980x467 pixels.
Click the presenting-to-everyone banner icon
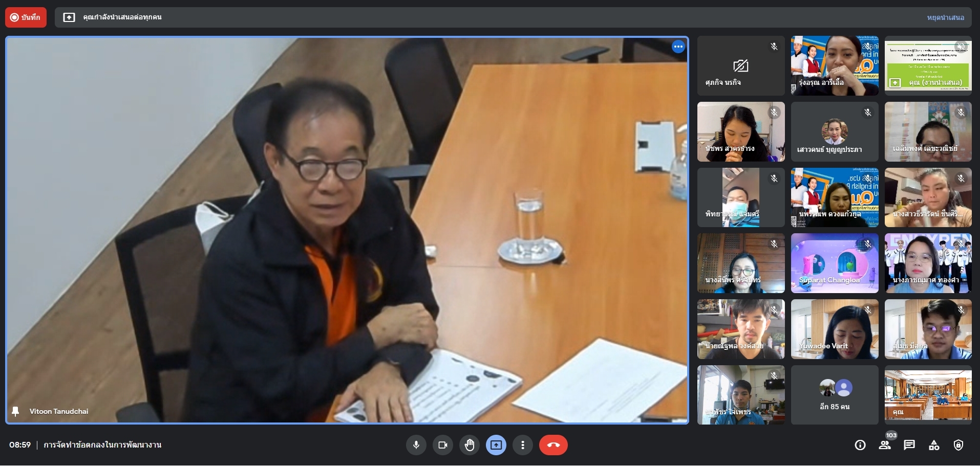click(x=69, y=17)
